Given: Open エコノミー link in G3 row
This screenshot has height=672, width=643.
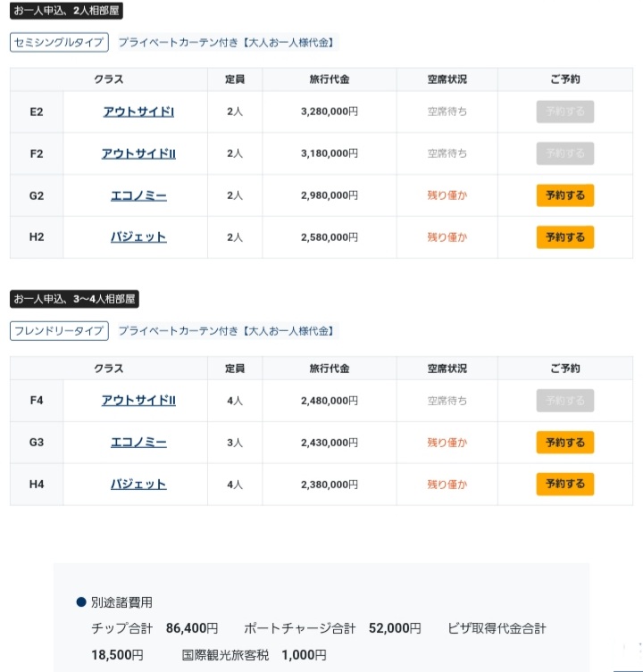Looking at the screenshot, I should pyautogui.click(x=138, y=442).
